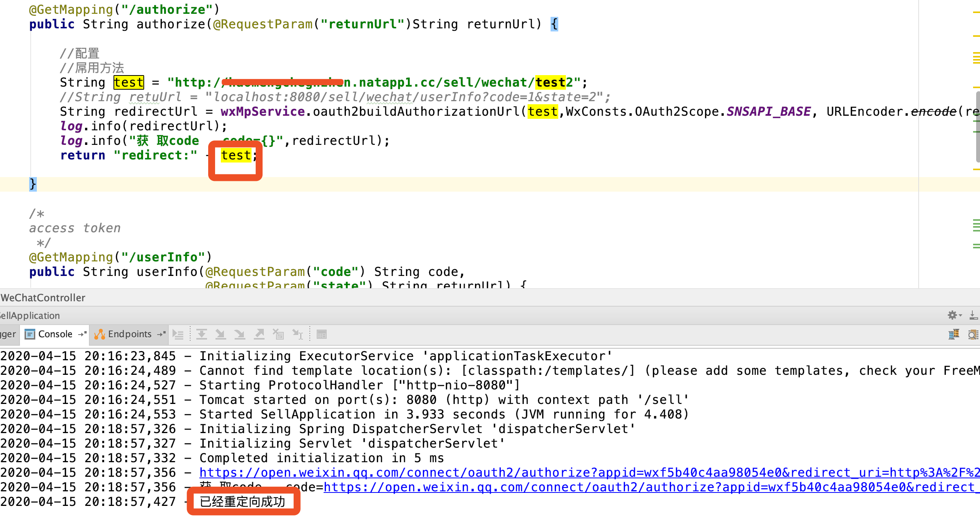Click the log.info(redirectUrl) line
The image size is (980, 522).
(144, 126)
